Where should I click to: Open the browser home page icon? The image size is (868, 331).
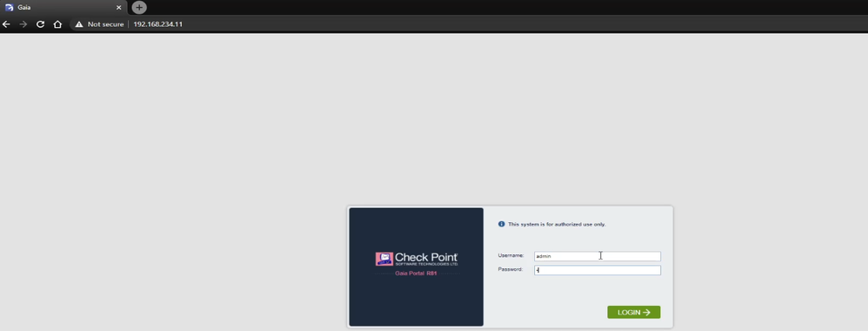coord(57,24)
